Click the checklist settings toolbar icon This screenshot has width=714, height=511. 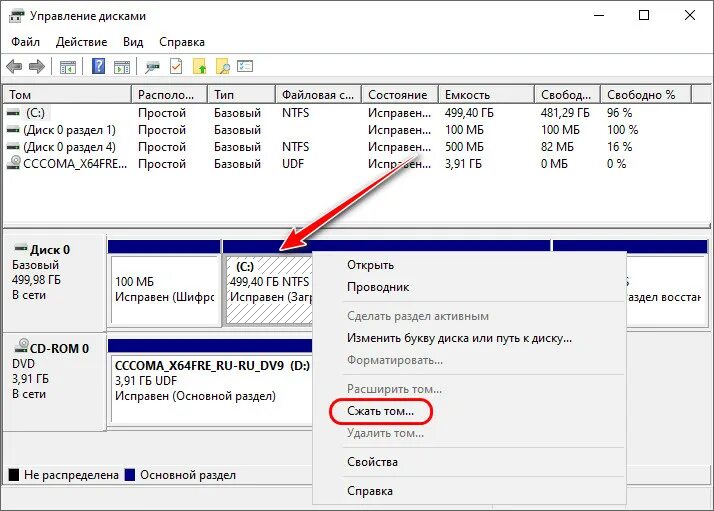point(245,66)
